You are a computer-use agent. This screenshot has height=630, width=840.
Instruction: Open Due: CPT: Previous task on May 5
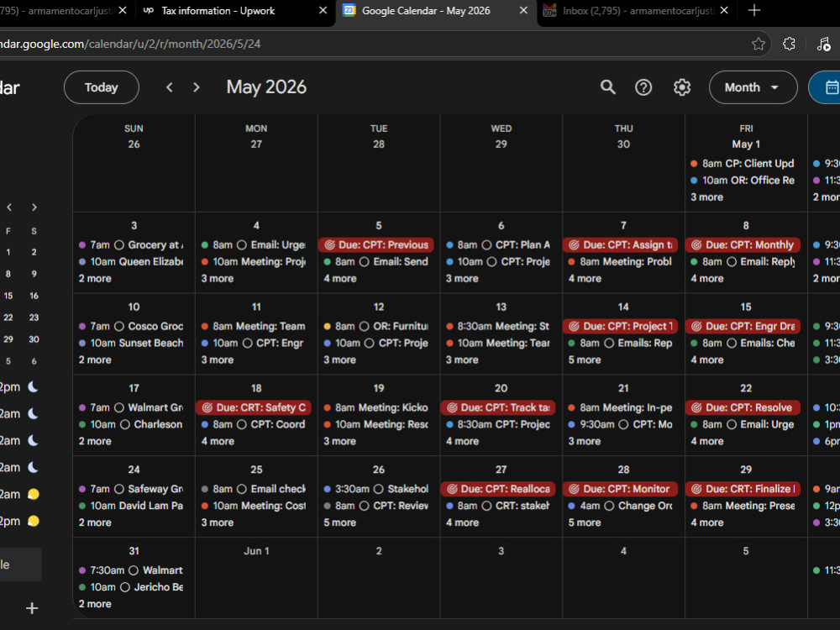(x=375, y=244)
